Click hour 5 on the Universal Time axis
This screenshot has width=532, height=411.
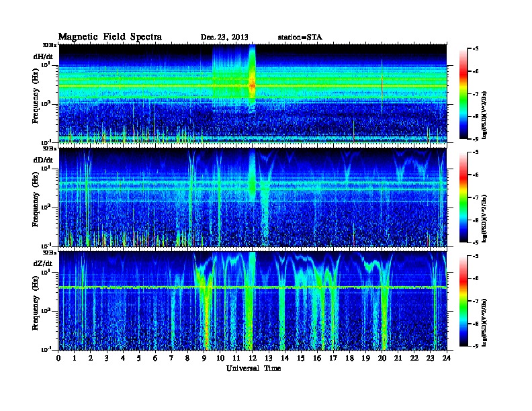coord(140,358)
